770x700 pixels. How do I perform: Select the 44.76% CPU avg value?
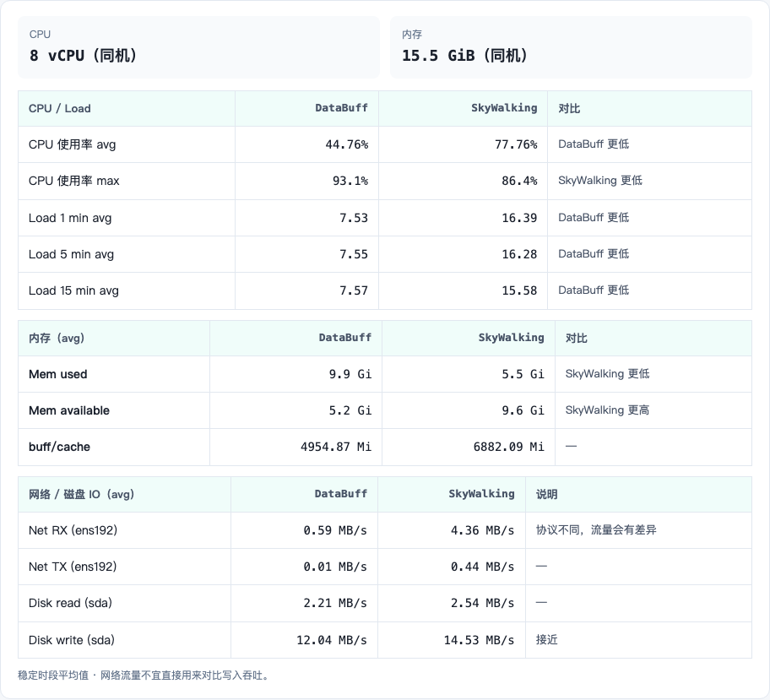coord(347,144)
